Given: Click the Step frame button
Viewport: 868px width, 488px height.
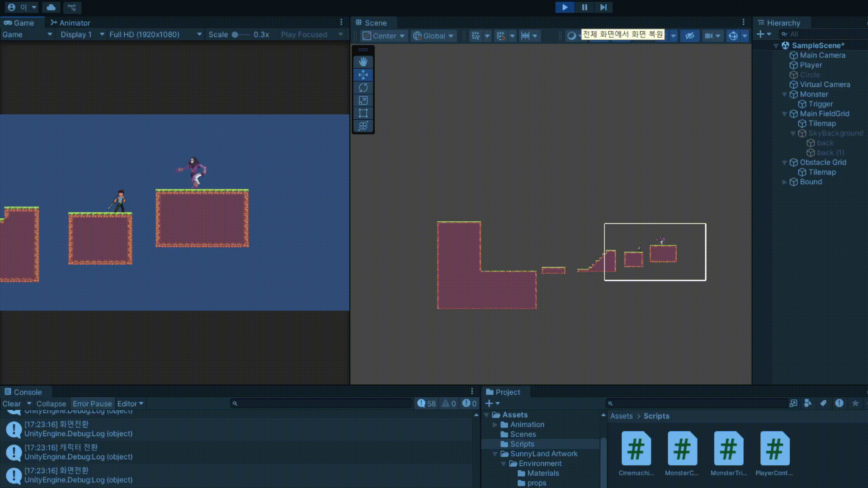Looking at the screenshot, I should (x=604, y=7).
